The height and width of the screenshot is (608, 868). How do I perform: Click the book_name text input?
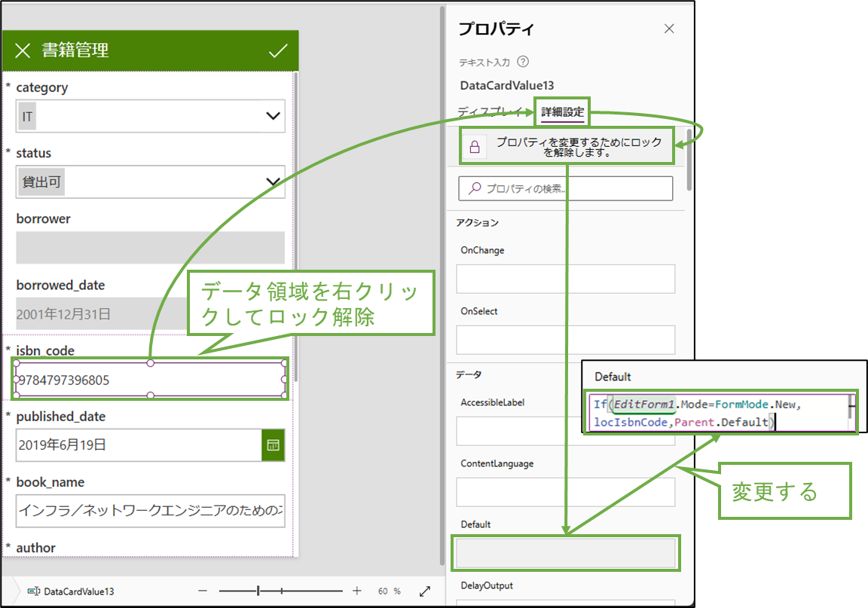(x=151, y=511)
